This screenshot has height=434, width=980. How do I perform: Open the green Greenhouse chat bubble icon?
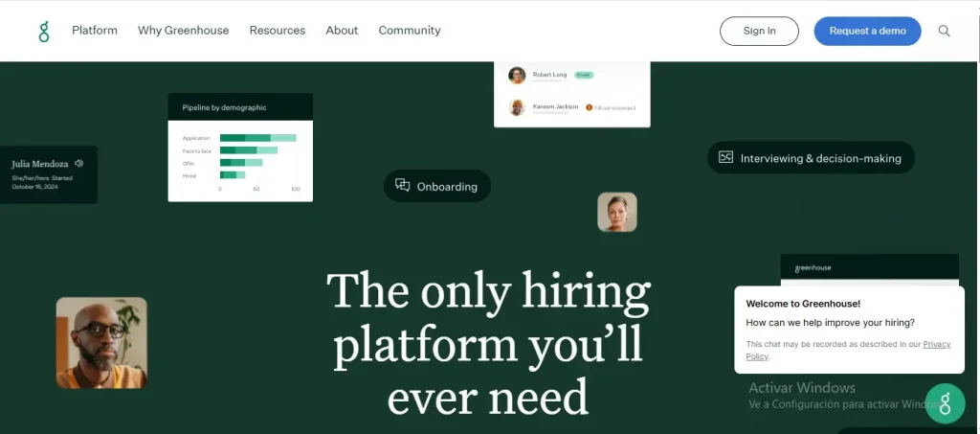coord(945,403)
